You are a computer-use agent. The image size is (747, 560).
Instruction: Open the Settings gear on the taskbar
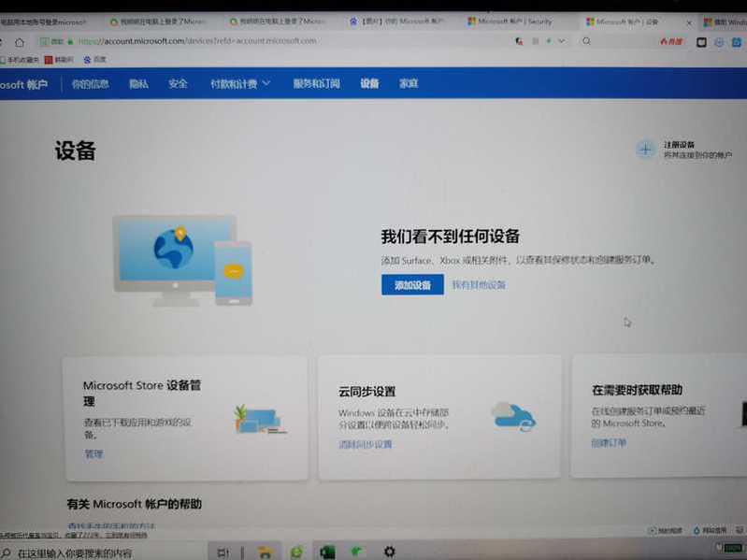tap(389, 552)
